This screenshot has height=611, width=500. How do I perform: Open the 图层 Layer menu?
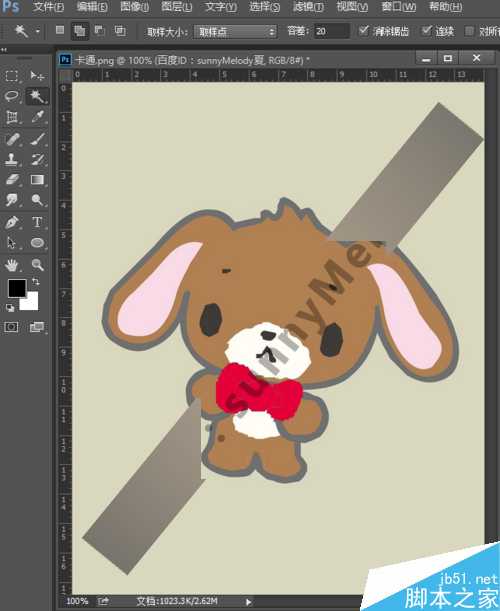click(177, 7)
